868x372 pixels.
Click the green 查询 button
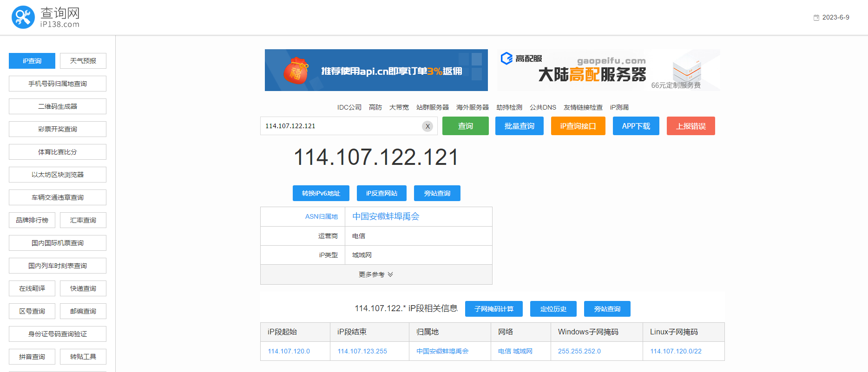tap(466, 126)
